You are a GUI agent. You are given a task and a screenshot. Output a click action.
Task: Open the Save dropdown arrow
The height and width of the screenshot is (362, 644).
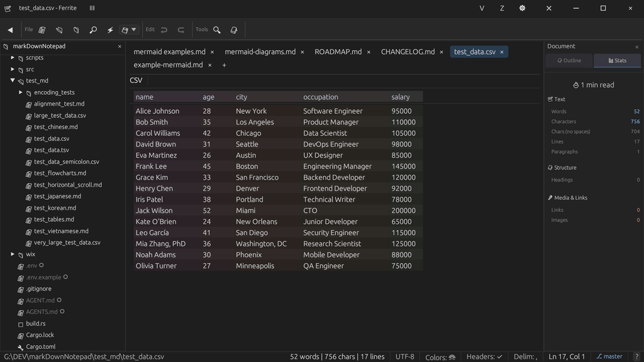pyautogui.click(x=134, y=30)
